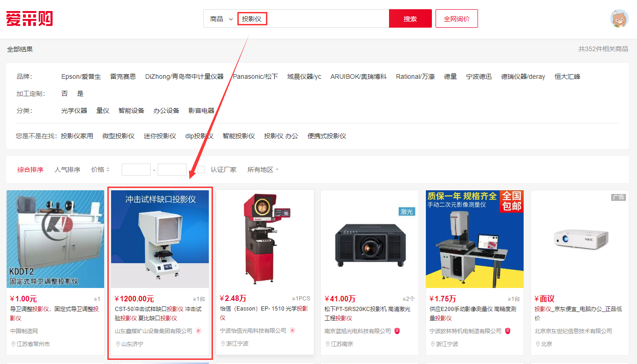Open Easson red optical projector image

pyautogui.click(x=265, y=239)
